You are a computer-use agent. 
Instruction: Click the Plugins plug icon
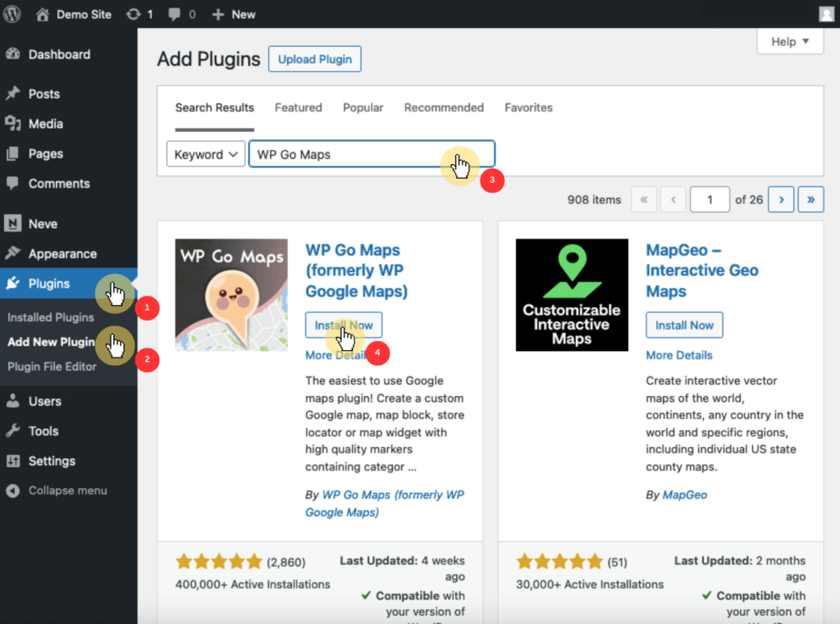click(x=13, y=284)
